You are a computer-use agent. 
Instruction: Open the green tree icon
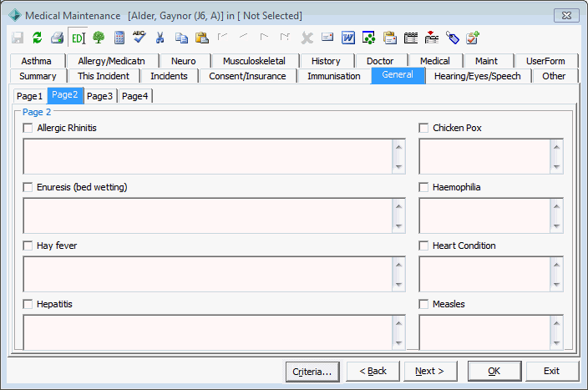point(99,38)
